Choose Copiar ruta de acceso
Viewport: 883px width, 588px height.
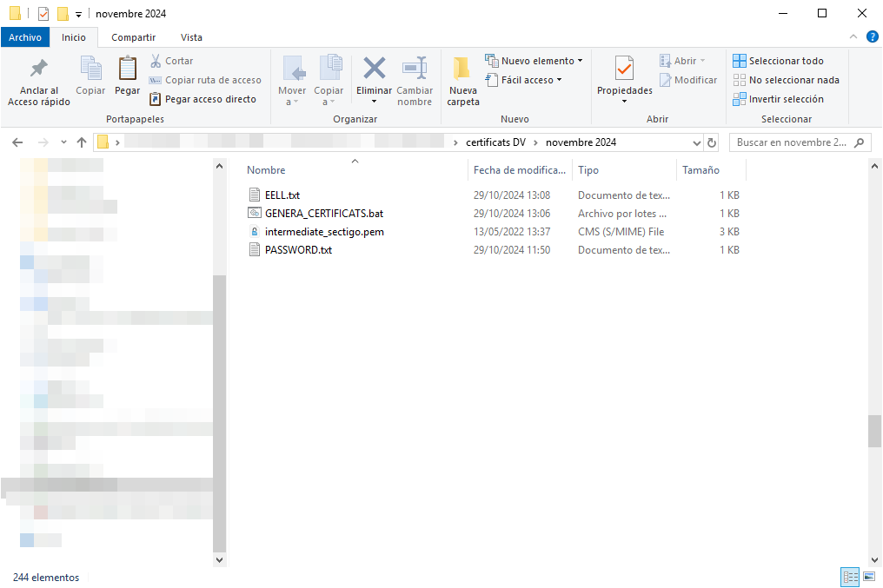(x=206, y=80)
